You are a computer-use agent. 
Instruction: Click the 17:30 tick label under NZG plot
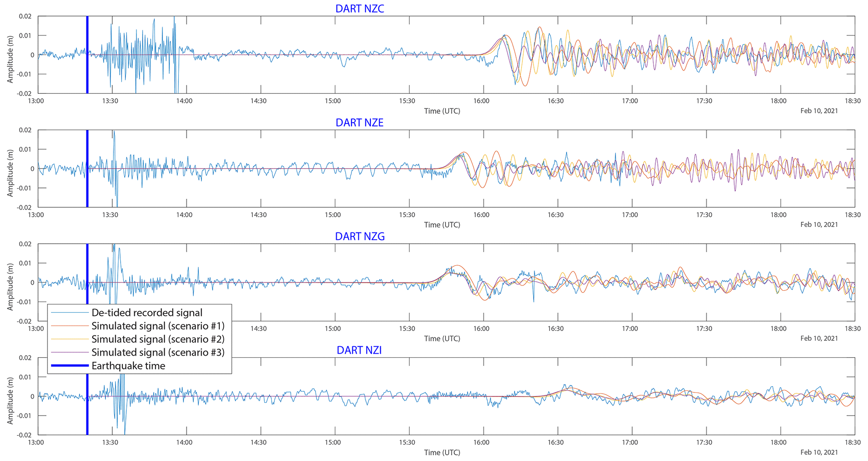(x=704, y=329)
